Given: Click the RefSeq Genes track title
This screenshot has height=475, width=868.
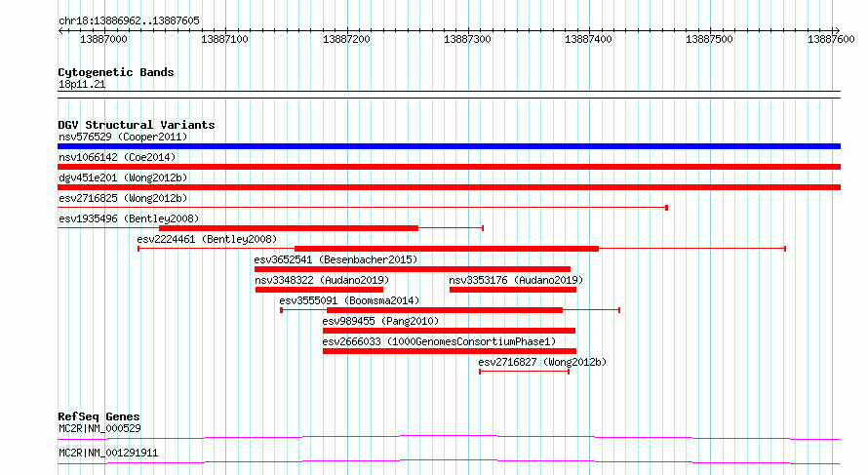Looking at the screenshot, I should coord(99,416).
